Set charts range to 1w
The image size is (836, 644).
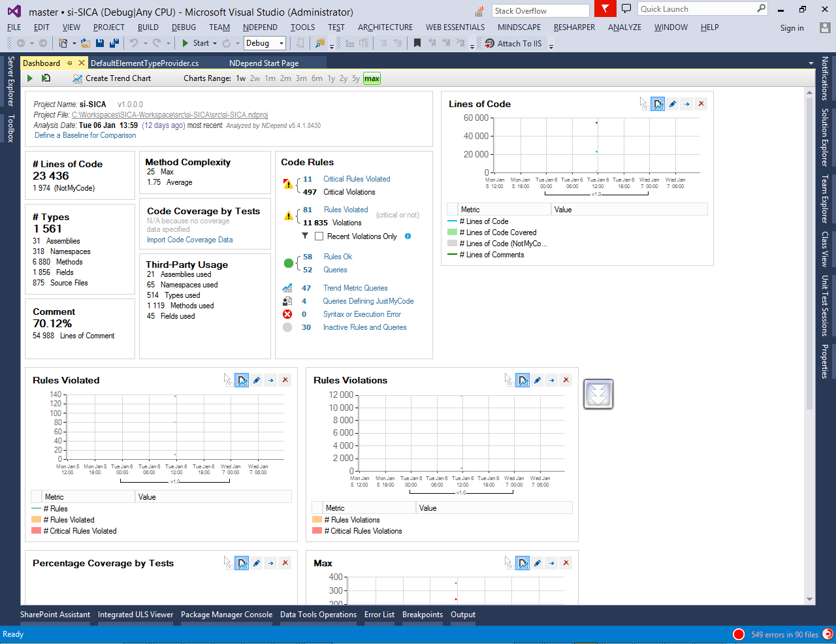tap(241, 78)
